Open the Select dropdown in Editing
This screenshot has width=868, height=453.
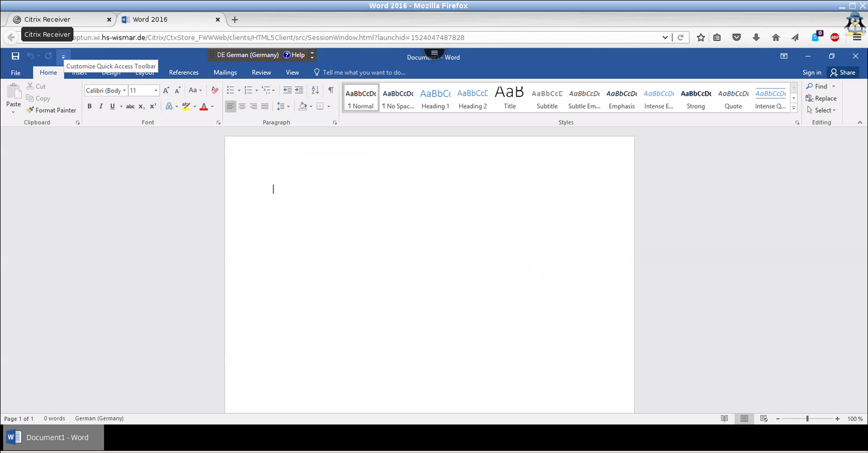(821, 110)
